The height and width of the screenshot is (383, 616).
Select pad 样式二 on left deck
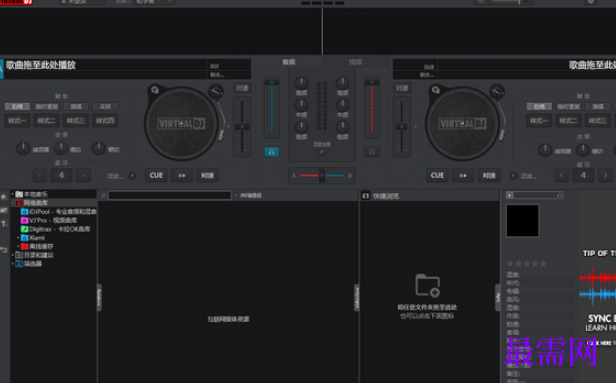(x=46, y=121)
